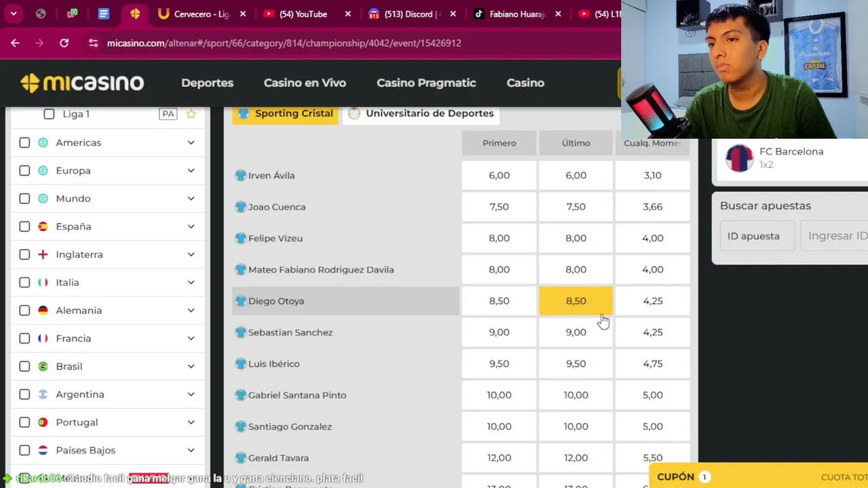Click Universitario de Deportes team crest
The width and height of the screenshot is (868, 488).
point(354,113)
